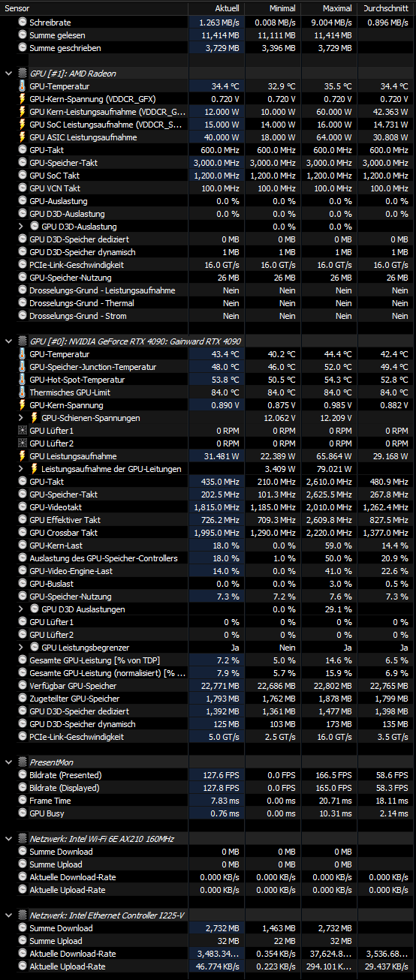Click the round icon beside GPU VCN Takt
416x980 pixels.
click(x=22, y=188)
